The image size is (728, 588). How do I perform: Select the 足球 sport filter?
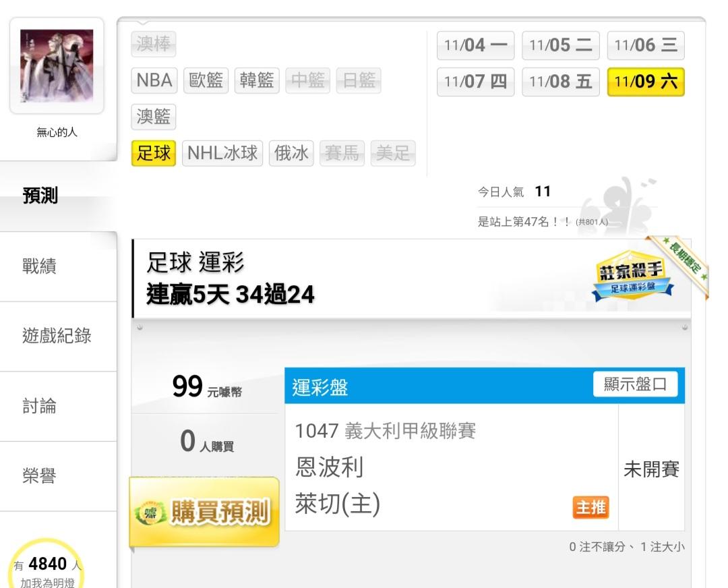(154, 153)
